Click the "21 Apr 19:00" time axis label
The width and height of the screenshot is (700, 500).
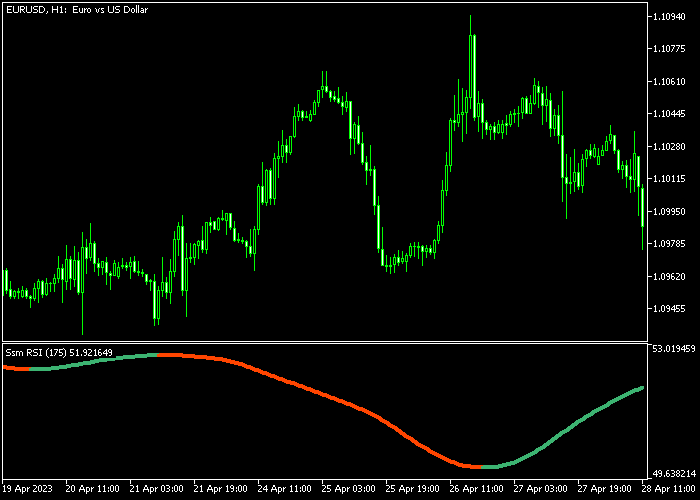coord(221,488)
